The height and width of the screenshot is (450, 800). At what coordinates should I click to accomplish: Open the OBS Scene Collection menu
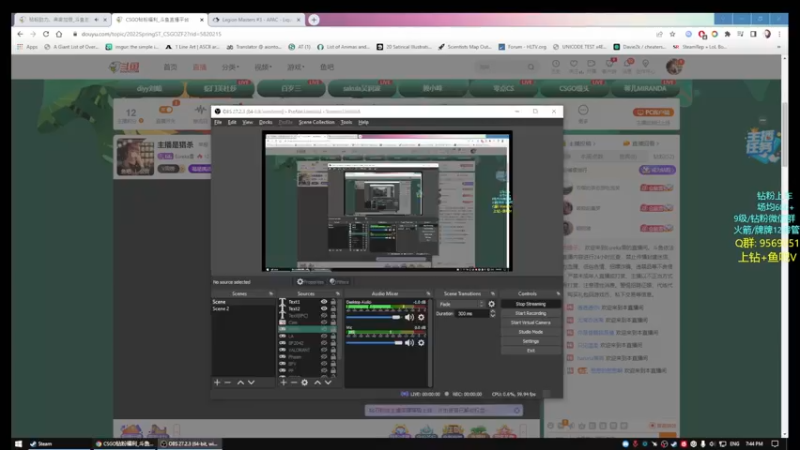click(x=316, y=122)
